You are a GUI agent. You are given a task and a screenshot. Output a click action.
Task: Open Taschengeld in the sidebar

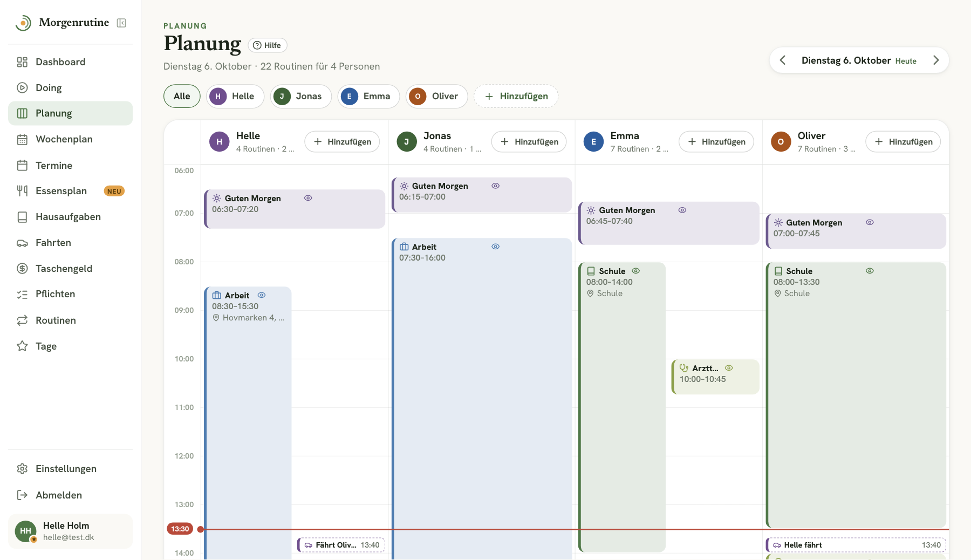click(x=70, y=269)
